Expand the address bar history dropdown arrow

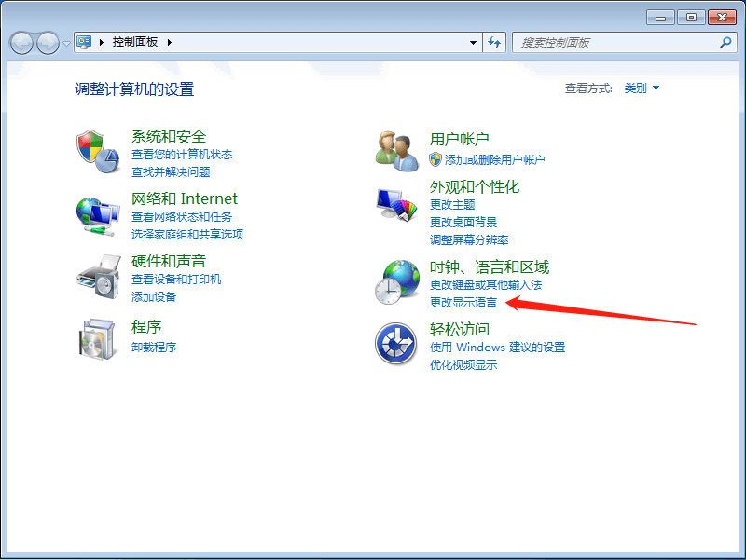pos(474,43)
